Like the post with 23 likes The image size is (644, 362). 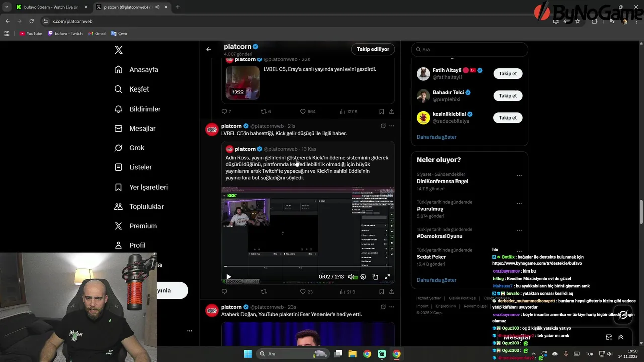click(x=306, y=292)
